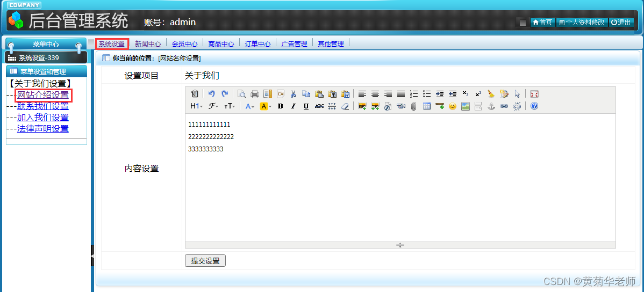Screen dimensions: 644x292
Task: Insert a numbered list
Action: [x=413, y=94]
